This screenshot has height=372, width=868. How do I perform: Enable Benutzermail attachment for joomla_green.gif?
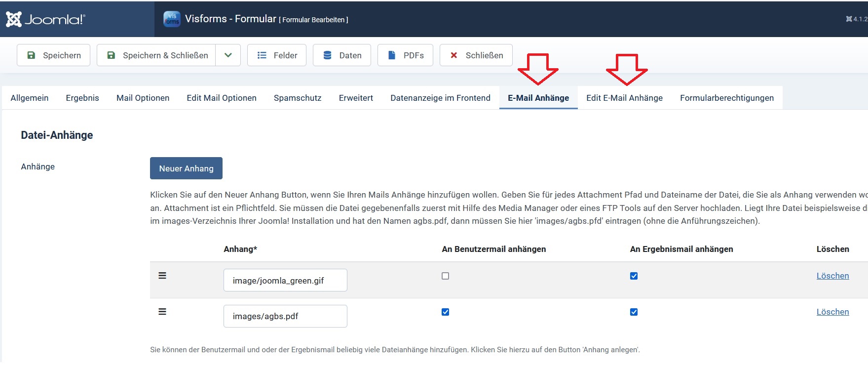coord(445,276)
